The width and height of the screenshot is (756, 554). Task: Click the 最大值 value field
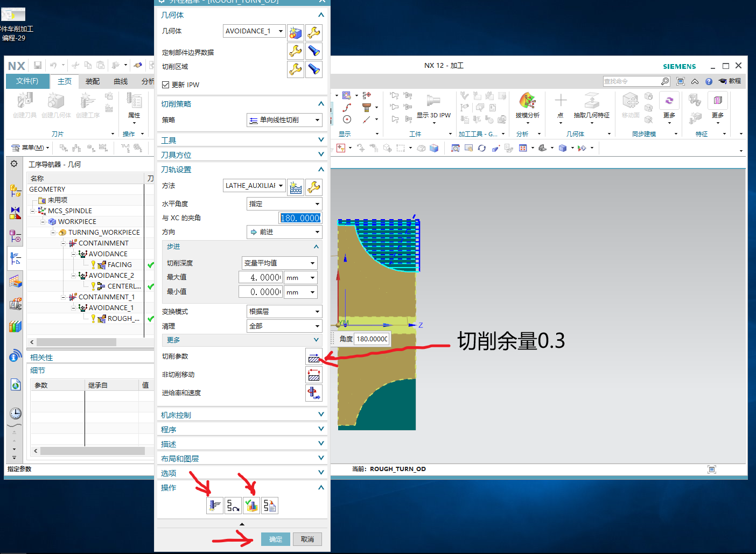(261, 278)
